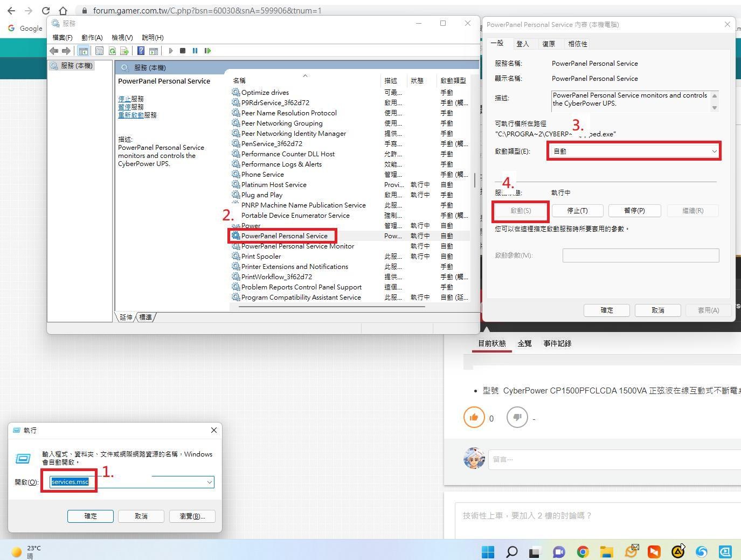The height and width of the screenshot is (560, 741).
Task: Open the blue question mark Help icon
Action: coord(141,51)
